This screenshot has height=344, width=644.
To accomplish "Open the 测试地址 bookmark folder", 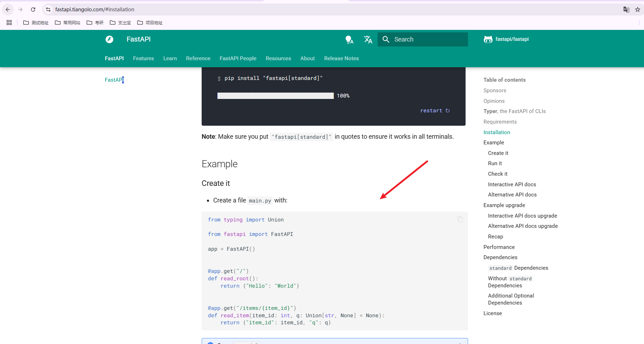I will pos(36,23).
